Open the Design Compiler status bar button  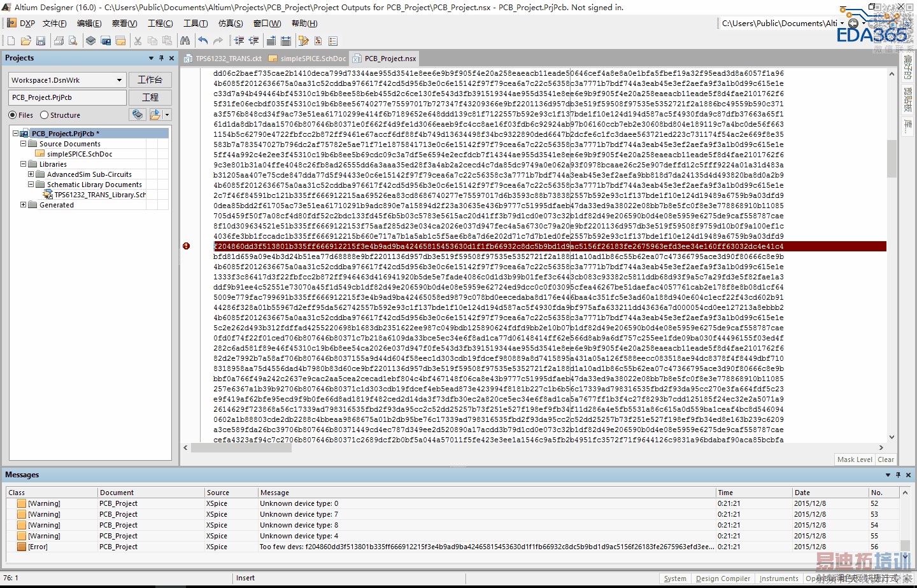point(723,578)
